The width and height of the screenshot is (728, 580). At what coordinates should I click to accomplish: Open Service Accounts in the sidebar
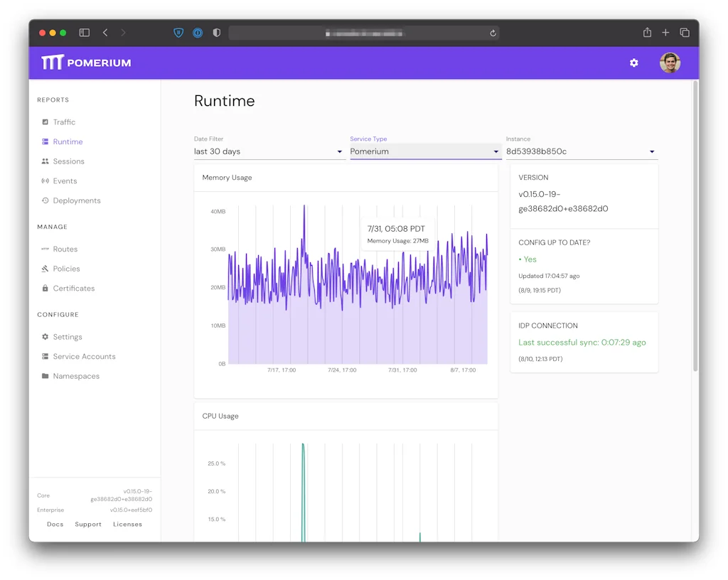point(84,357)
